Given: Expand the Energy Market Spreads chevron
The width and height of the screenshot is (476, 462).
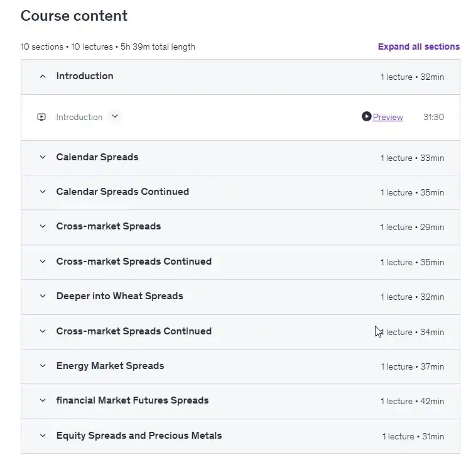Looking at the screenshot, I should click(x=43, y=366).
